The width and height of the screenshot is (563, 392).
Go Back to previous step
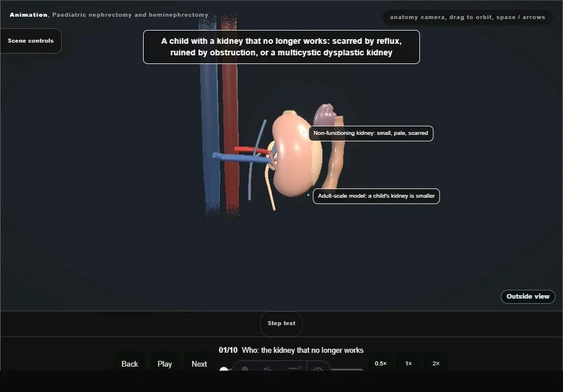tap(130, 364)
